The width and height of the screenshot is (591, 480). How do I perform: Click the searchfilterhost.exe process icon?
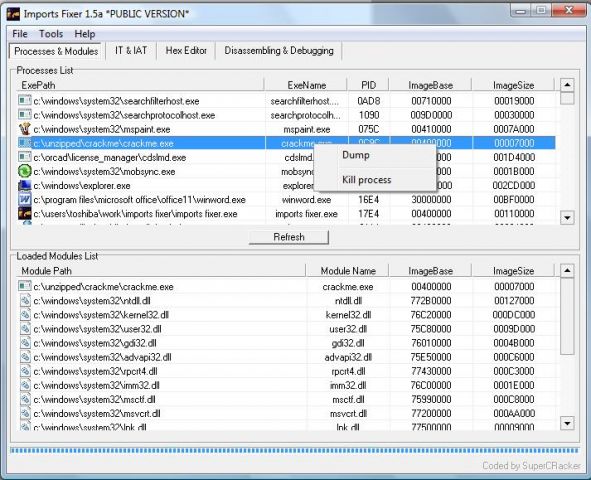pos(24,101)
